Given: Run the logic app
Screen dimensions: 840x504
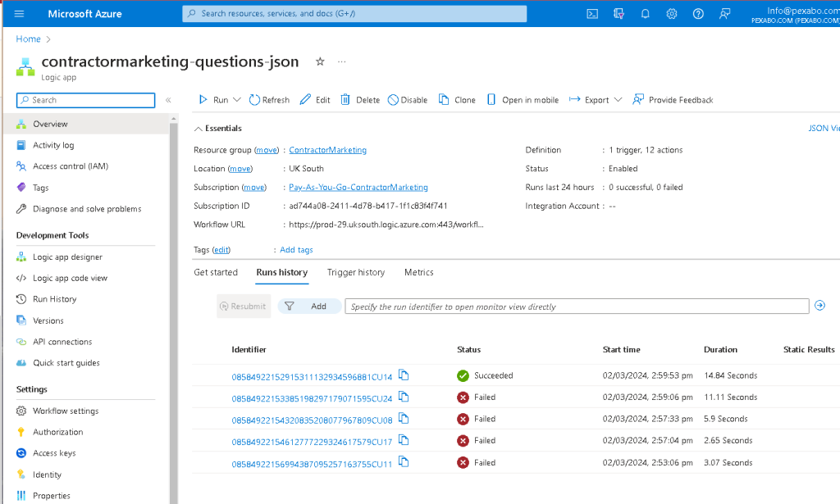Looking at the screenshot, I should (x=214, y=100).
